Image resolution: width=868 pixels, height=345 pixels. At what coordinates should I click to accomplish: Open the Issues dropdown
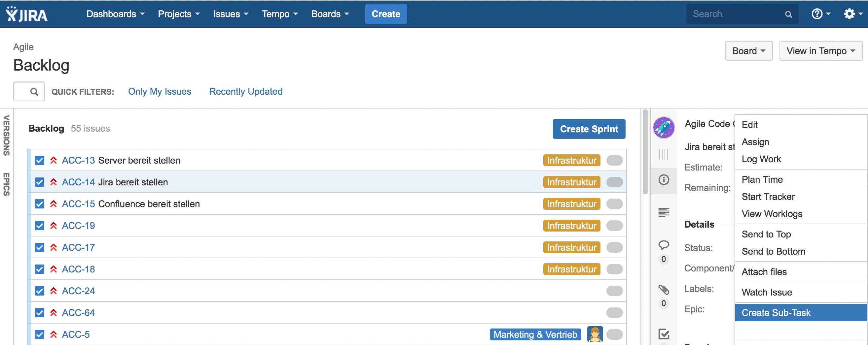click(231, 14)
